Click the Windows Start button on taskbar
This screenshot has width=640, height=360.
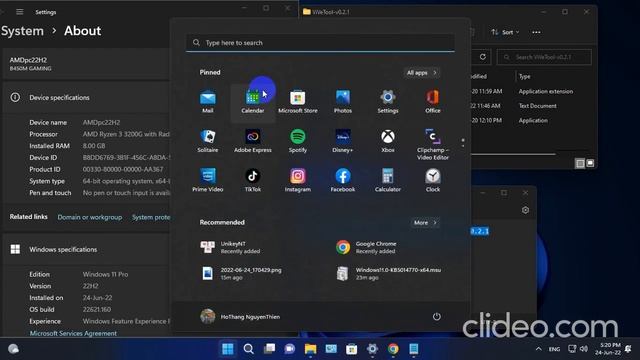(x=228, y=349)
